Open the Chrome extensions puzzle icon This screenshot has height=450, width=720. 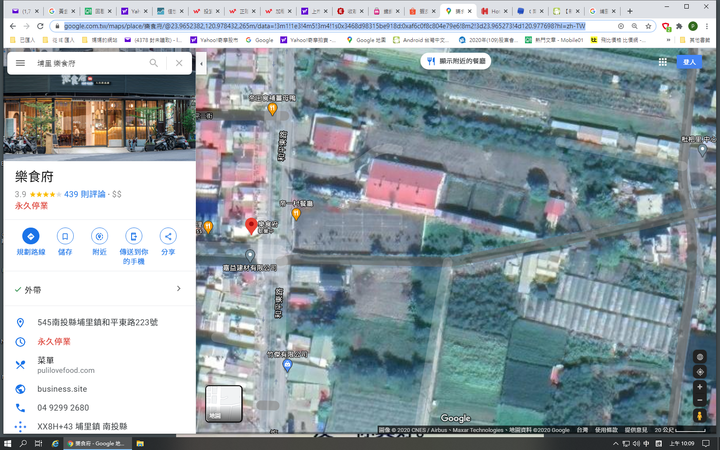point(679,26)
